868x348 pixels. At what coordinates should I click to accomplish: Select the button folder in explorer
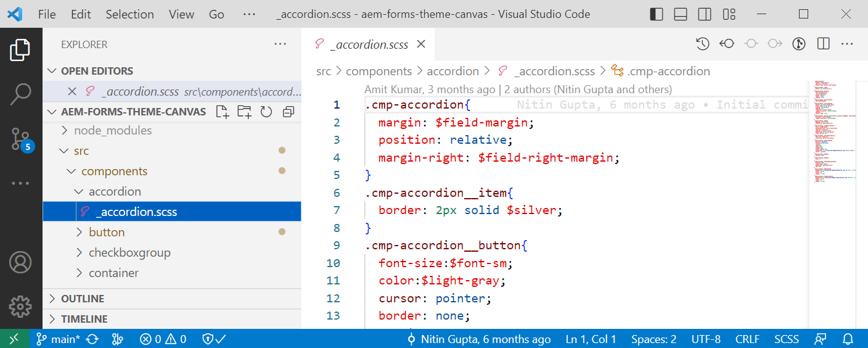point(107,233)
